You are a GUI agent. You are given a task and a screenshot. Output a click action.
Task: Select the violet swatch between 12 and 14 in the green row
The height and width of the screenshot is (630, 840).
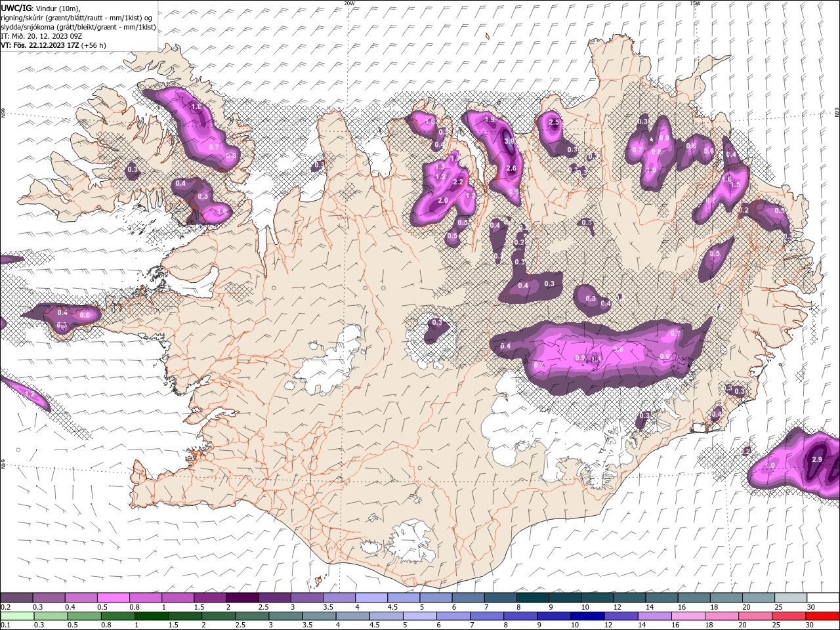pyautogui.click(x=620, y=616)
